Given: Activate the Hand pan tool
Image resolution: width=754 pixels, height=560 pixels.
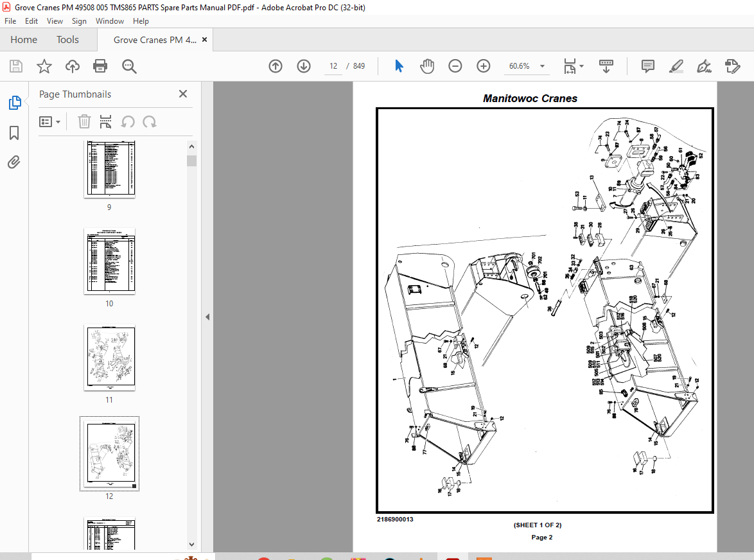Looking at the screenshot, I should 426,66.
